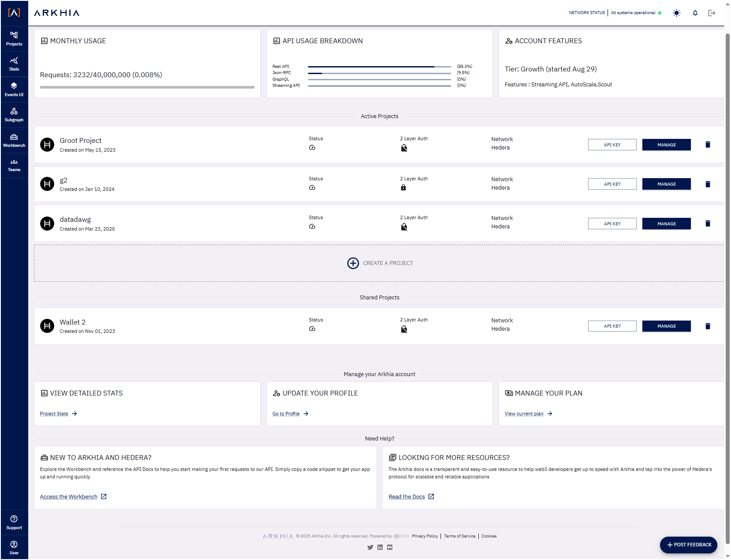731x560 pixels.
Task: Open the Teams sidebar section
Action: [x=14, y=165]
